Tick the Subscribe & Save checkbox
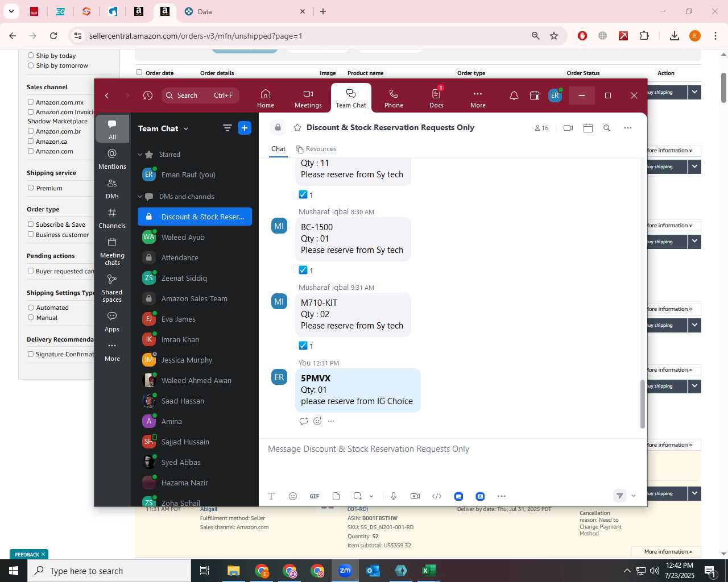Viewport: 728px width, 582px height. [x=31, y=225]
